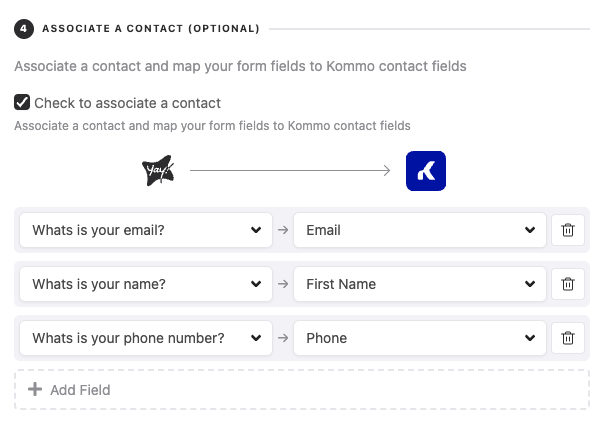
Task: Open 'Whats is your phone number?' dropdown
Action: coord(146,338)
